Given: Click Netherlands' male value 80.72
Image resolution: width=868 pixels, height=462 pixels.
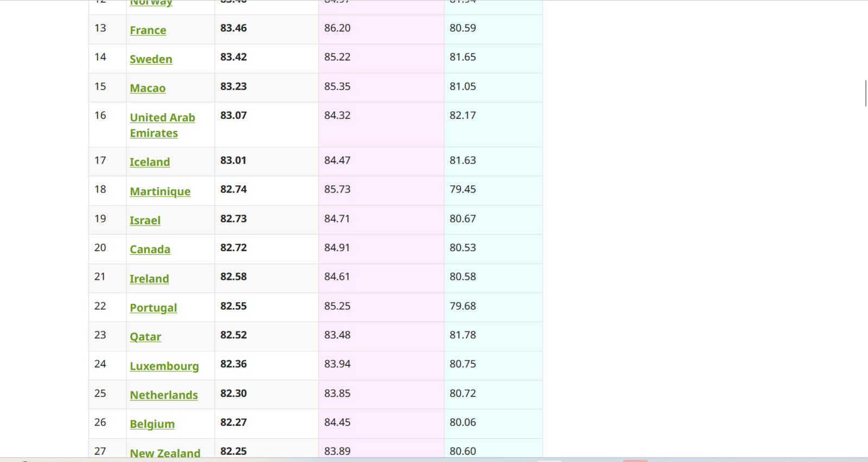Looking at the screenshot, I should coord(463,393).
